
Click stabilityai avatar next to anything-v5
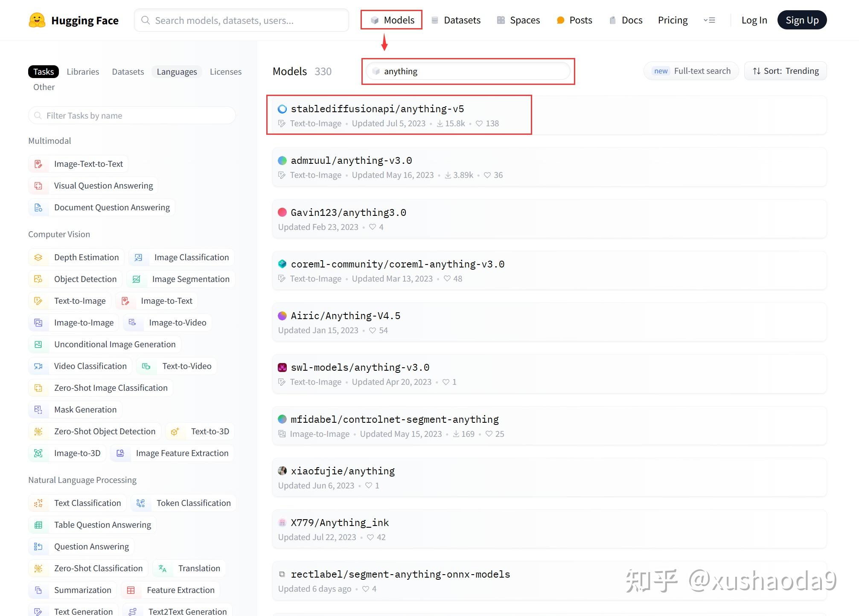[282, 109]
